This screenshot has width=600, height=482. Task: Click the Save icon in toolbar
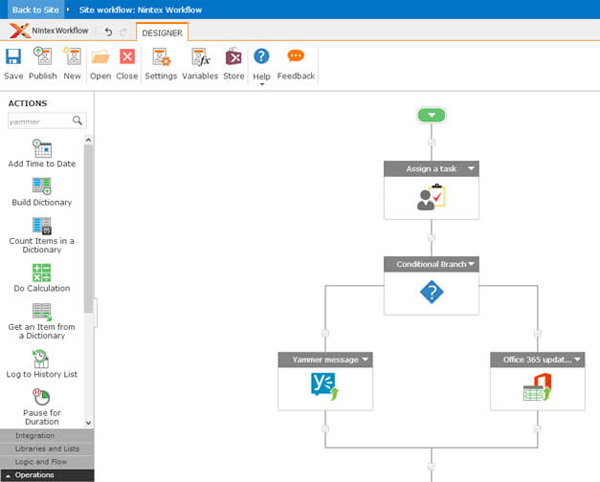point(13,57)
